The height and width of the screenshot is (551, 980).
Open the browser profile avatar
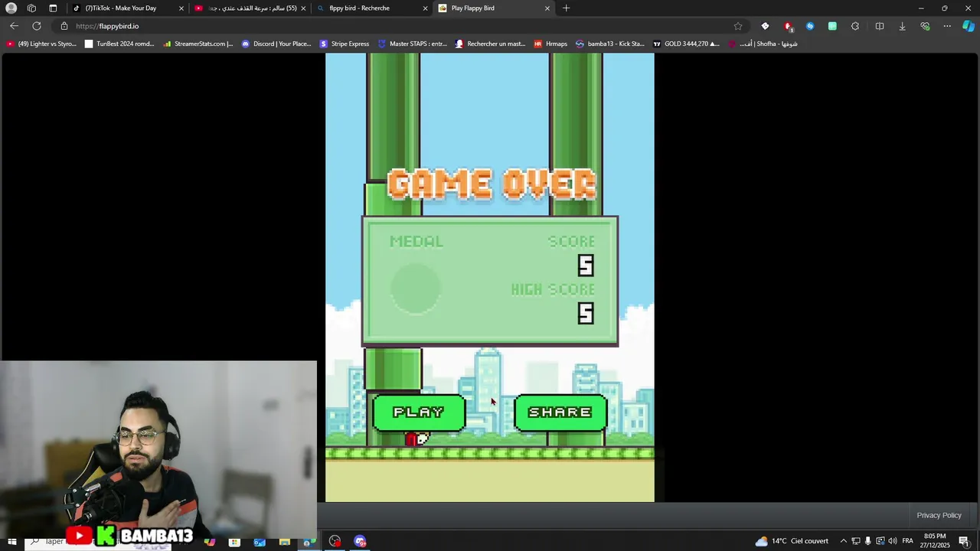tap(11, 8)
